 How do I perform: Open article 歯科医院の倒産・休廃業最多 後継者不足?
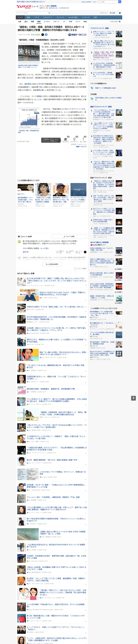pyautogui.click(x=51, y=389)
